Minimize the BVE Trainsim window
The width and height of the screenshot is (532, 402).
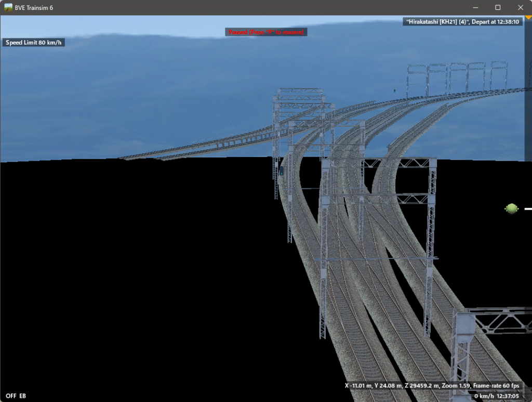pyautogui.click(x=474, y=7)
